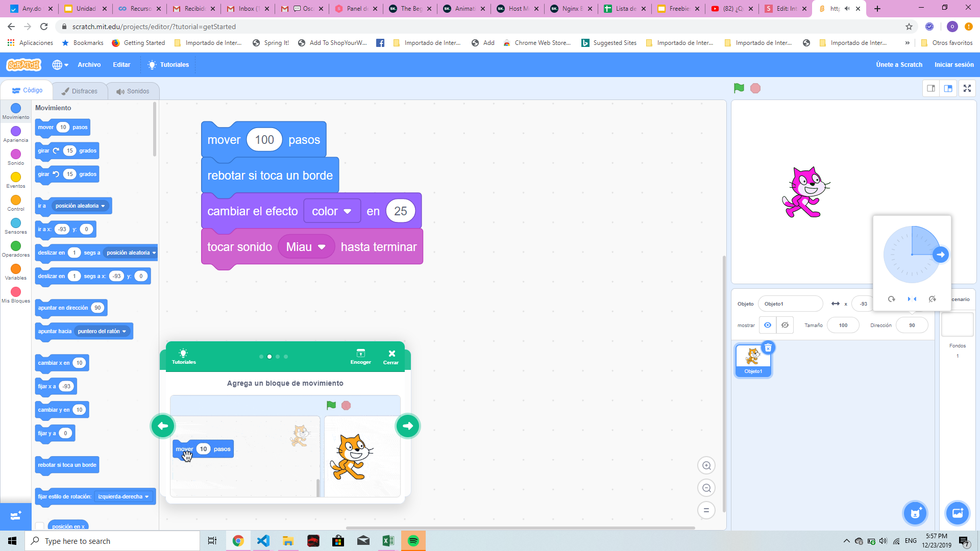Click the direction dial arrow handle
The height and width of the screenshot is (551, 980).
940,255
